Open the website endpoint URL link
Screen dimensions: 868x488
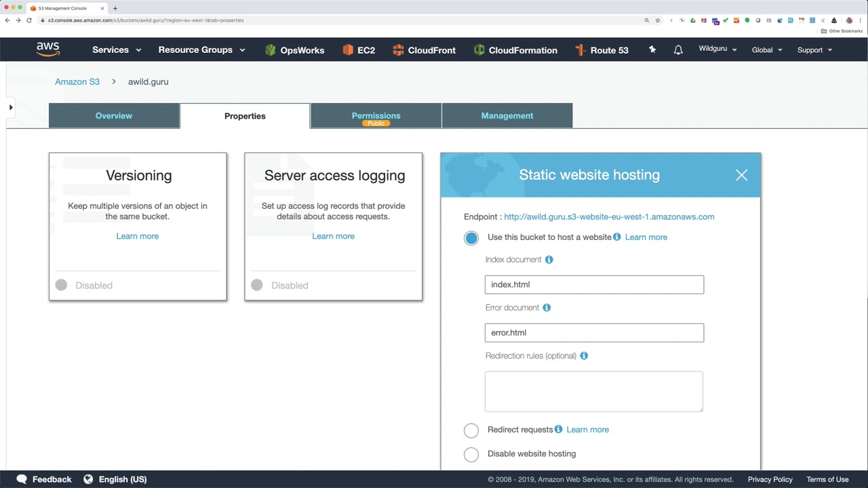(609, 217)
